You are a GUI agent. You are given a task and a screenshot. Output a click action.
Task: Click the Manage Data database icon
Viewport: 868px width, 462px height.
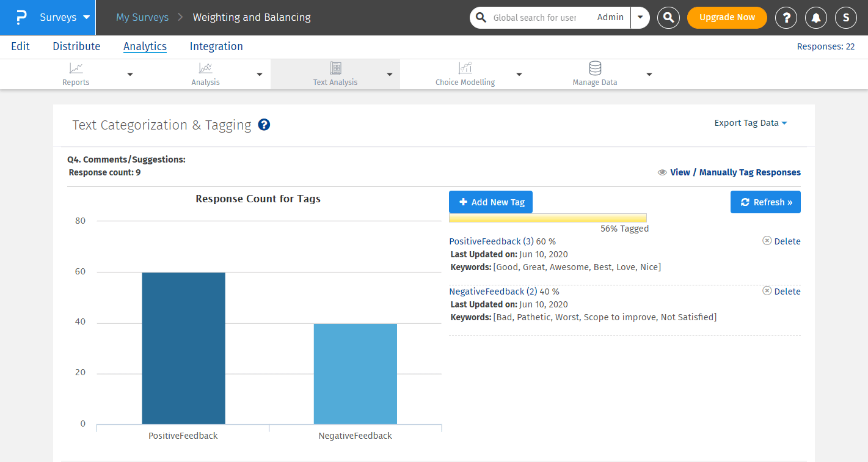594,68
